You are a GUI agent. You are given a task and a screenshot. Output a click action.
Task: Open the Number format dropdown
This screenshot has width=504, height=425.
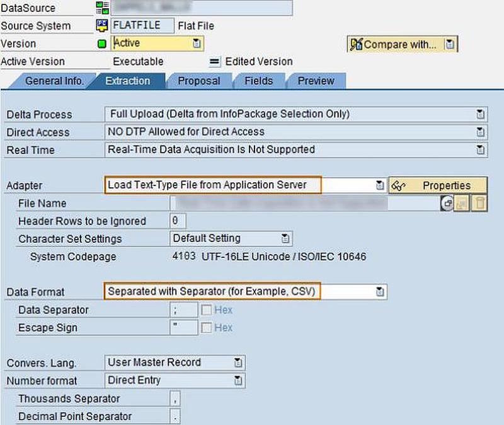(x=239, y=381)
